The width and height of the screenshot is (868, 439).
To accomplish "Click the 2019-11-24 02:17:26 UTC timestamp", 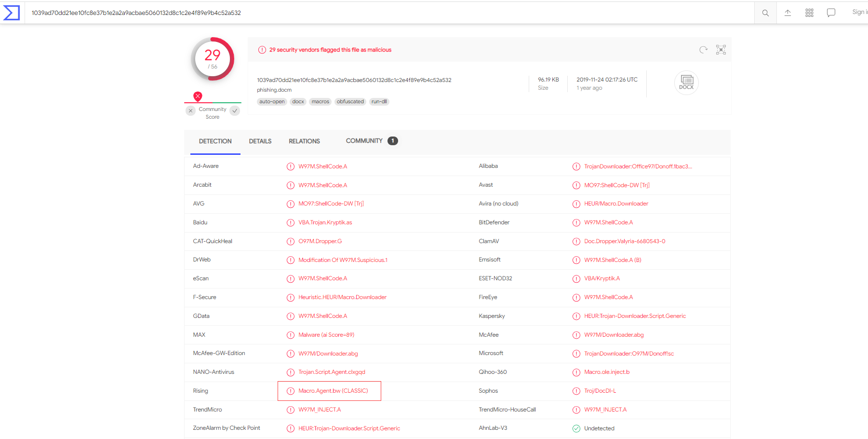I will click(x=607, y=80).
